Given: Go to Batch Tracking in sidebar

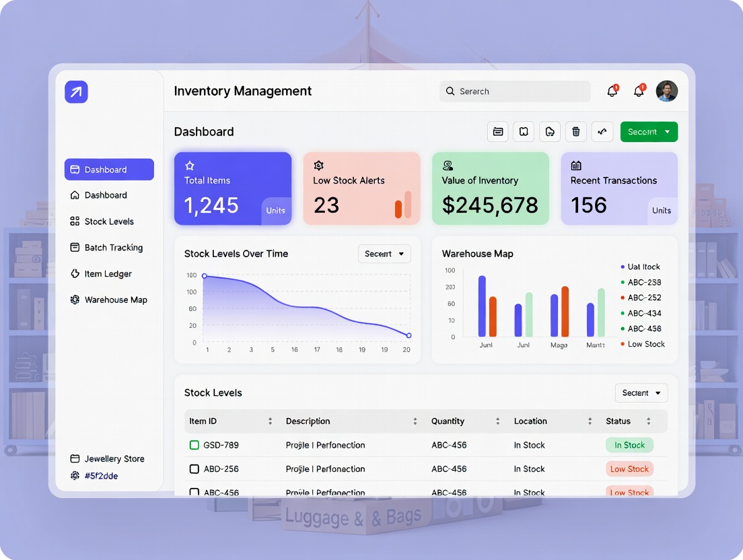Looking at the screenshot, I should [113, 248].
